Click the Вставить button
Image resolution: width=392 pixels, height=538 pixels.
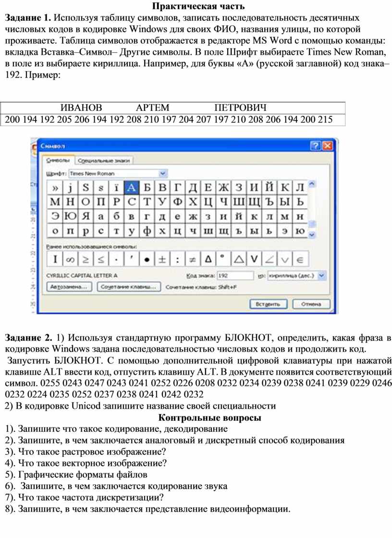268,304
